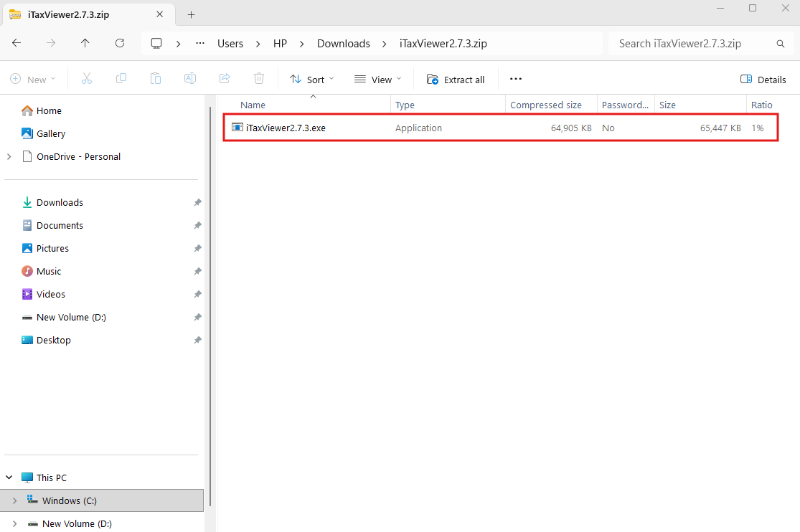This screenshot has width=800, height=532.
Task: Open the iTaxViewer2.7.3.exe application file
Action: [x=286, y=128]
